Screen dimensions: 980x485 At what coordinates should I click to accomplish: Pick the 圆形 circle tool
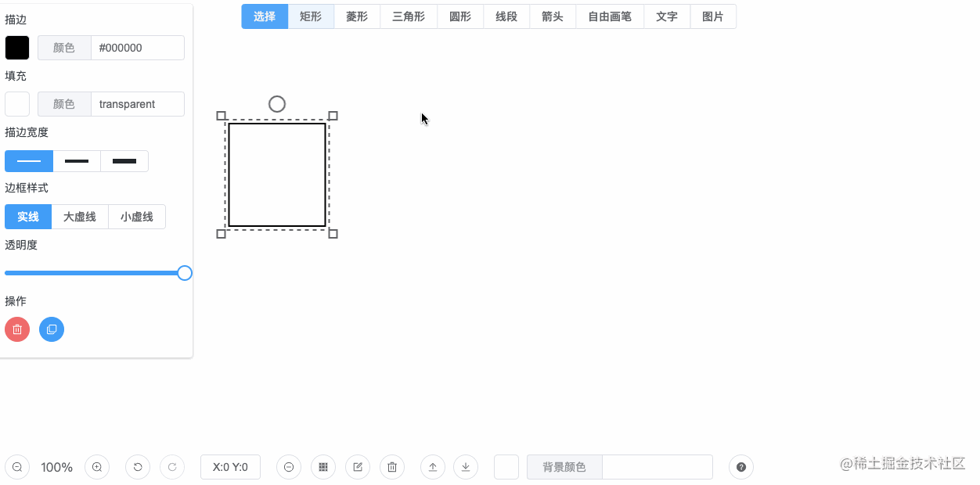pos(460,16)
